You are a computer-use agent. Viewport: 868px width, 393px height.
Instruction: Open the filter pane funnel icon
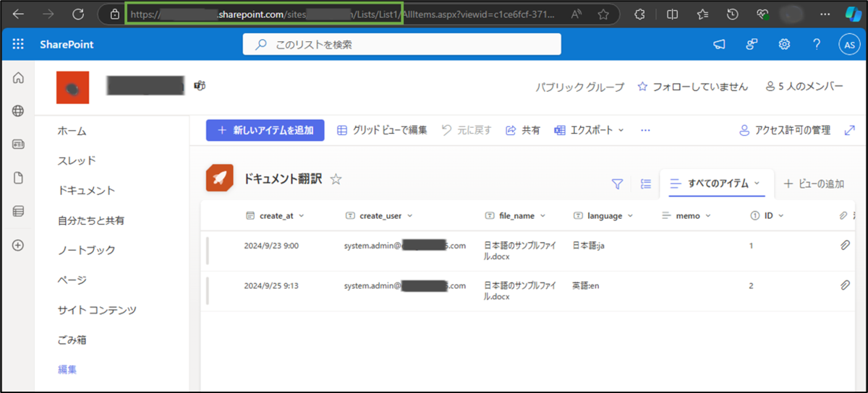coord(617,184)
